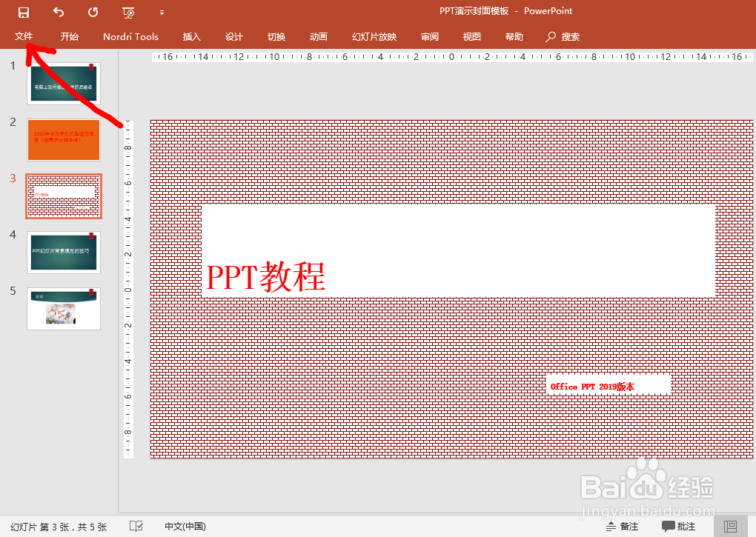
Task: Switch to the 开始 ribbon tab
Action: coord(69,36)
